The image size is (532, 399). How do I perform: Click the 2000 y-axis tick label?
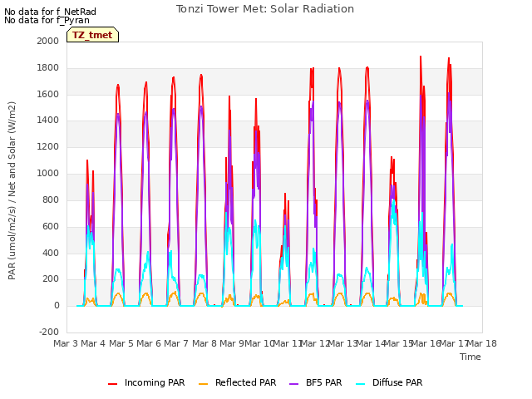(48, 41)
